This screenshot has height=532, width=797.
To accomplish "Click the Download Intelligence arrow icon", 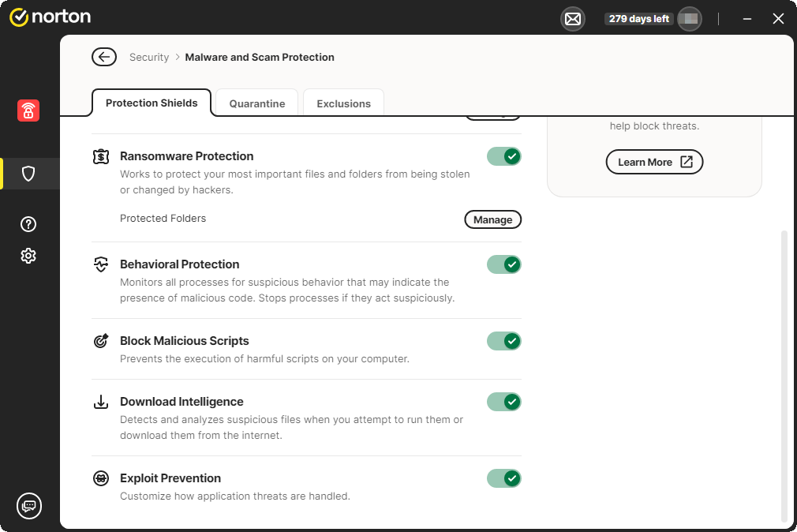I will tap(101, 402).
